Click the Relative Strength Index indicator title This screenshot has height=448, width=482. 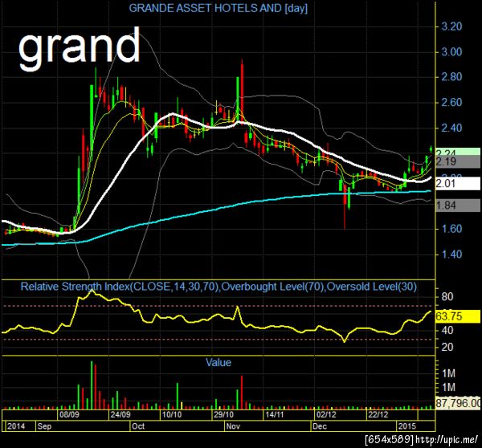[x=219, y=287]
